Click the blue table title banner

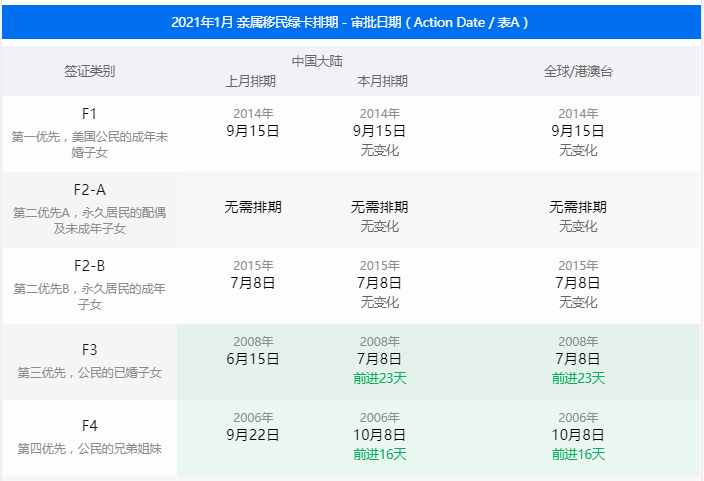(x=351, y=22)
